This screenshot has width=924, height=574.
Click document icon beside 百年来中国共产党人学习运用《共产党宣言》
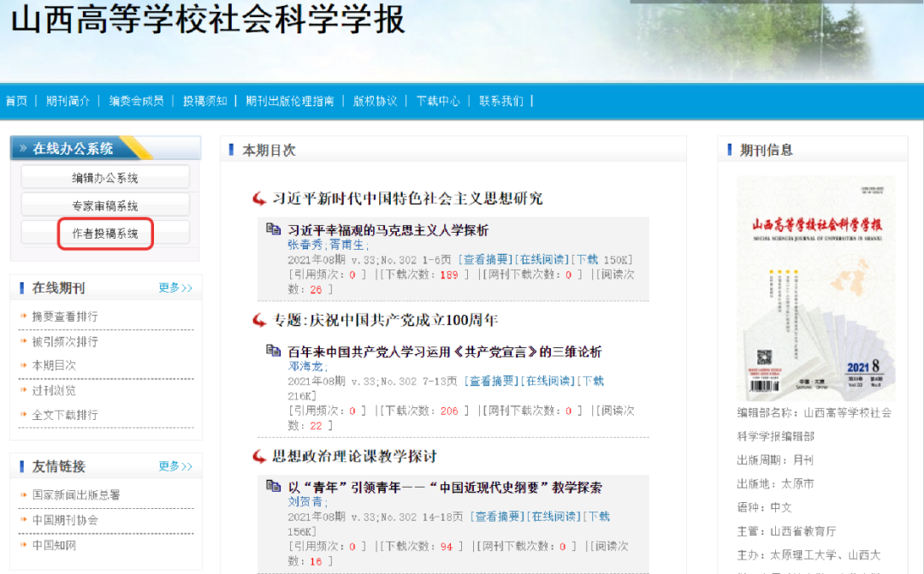[x=273, y=351]
